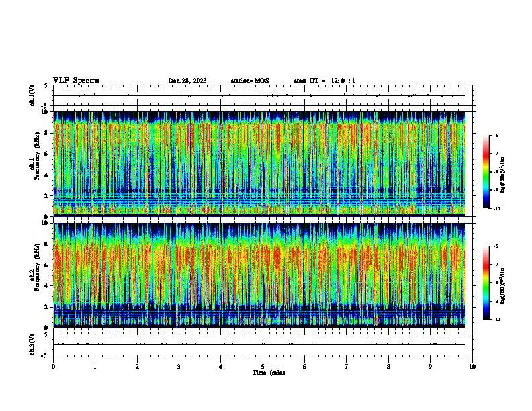This screenshot has height=411, width=532.
Task: Click the "Time (min)" axis label
Action: (269, 373)
